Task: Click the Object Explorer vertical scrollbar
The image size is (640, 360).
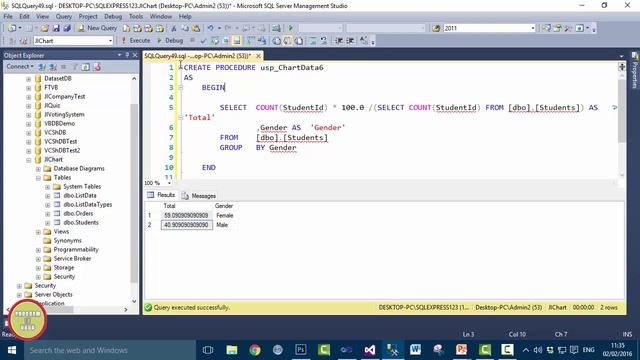Action: (134, 192)
